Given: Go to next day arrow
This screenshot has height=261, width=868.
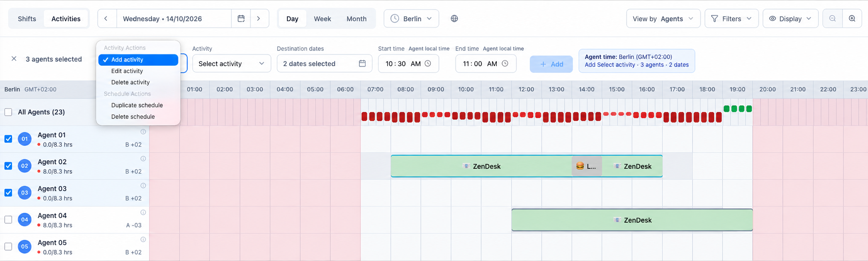Looking at the screenshot, I should pyautogui.click(x=259, y=18).
